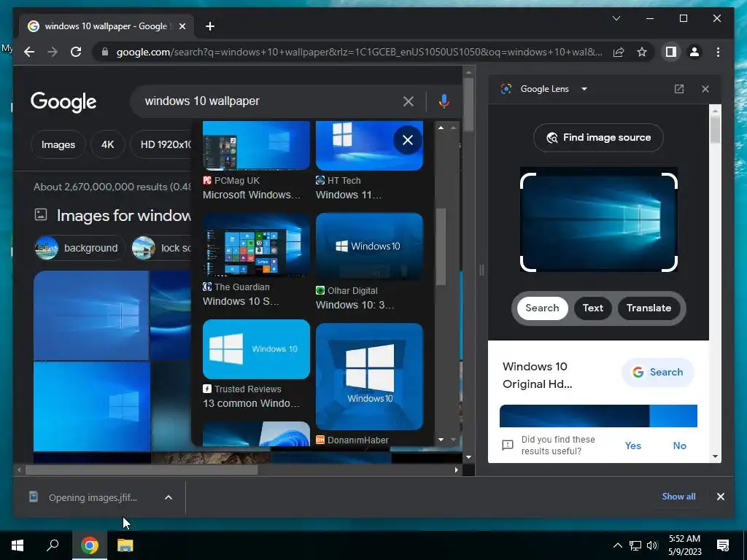Answer No to results useful feedback
The image size is (747, 560).
679,446
